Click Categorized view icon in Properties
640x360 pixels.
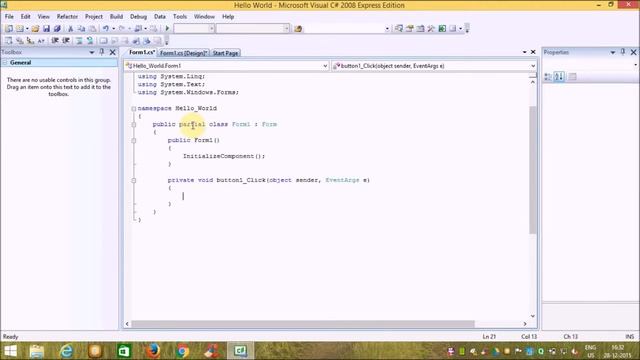[x=548, y=77]
